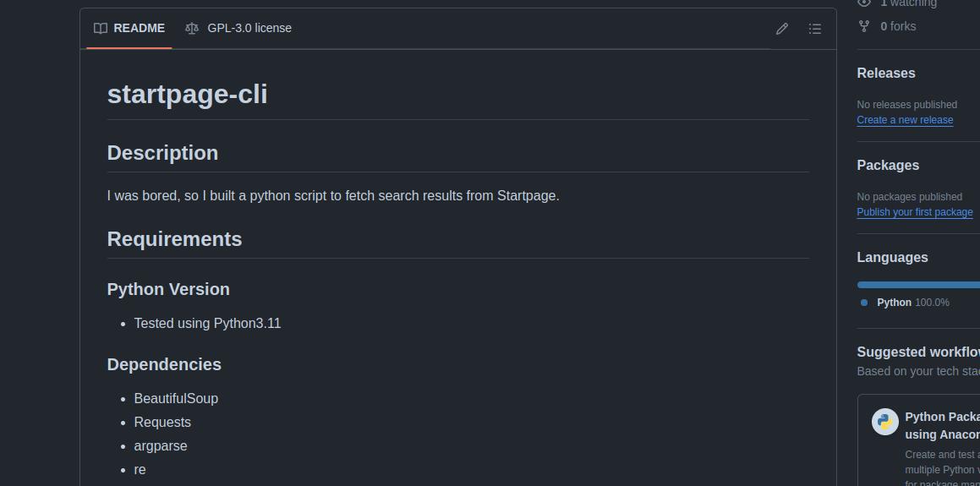Click the Dependencies heading in README
This screenshot has height=486, width=980.
(164, 364)
